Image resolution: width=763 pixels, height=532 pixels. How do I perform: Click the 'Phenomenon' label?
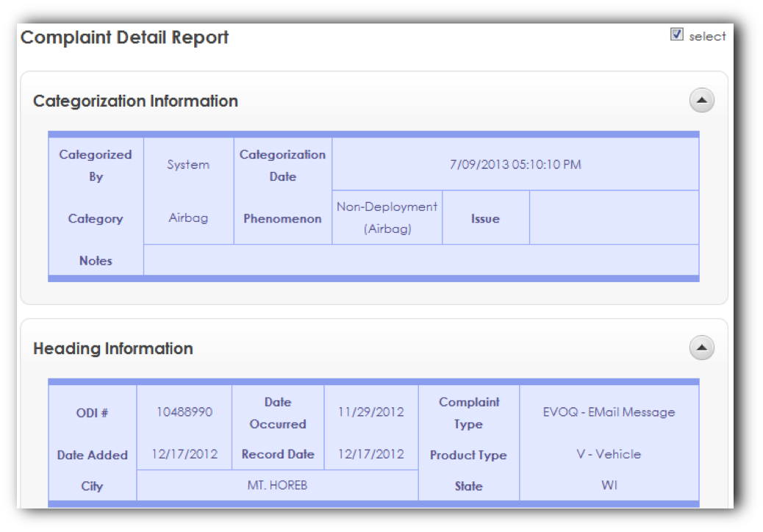pyautogui.click(x=282, y=219)
